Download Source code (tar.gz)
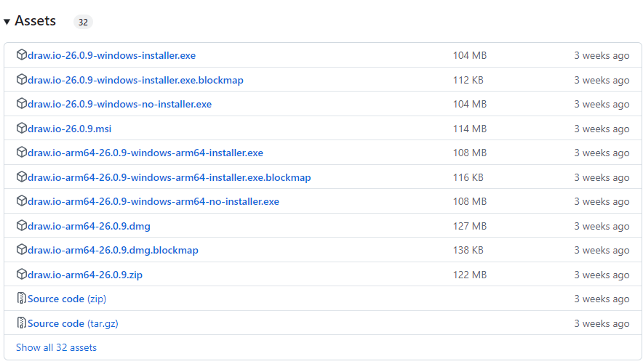This screenshot has width=643, height=364. [x=73, y=323]
